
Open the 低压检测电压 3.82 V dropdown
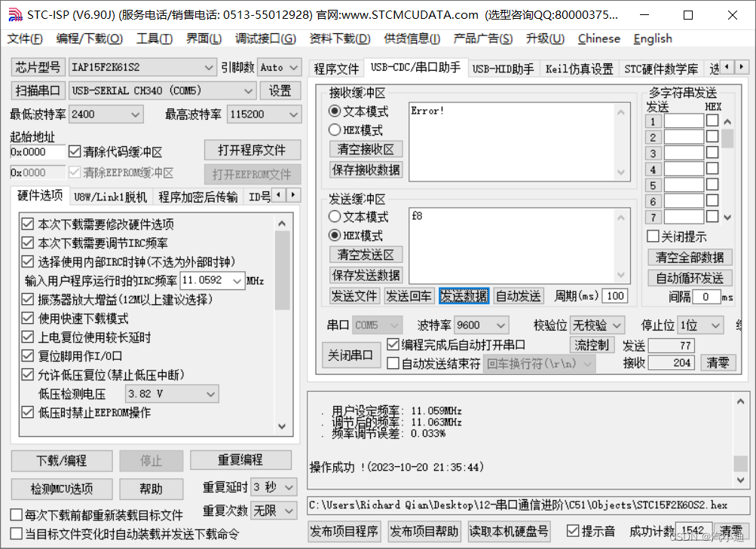click(172, 394)
